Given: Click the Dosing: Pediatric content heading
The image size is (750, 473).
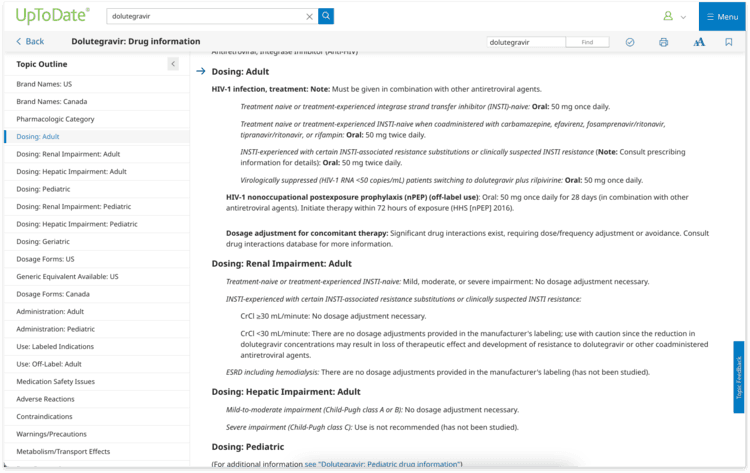Looking at the screenshot, I should pos(248,447).
